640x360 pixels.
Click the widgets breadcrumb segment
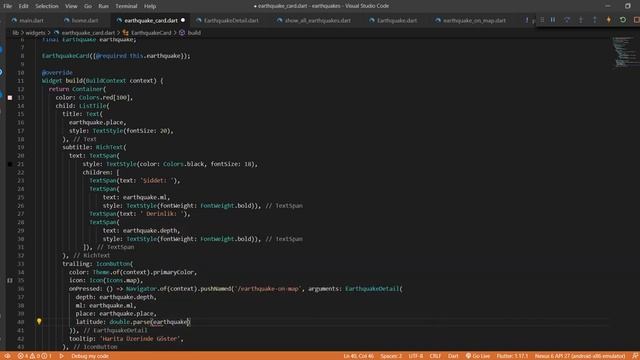point(35,33)
